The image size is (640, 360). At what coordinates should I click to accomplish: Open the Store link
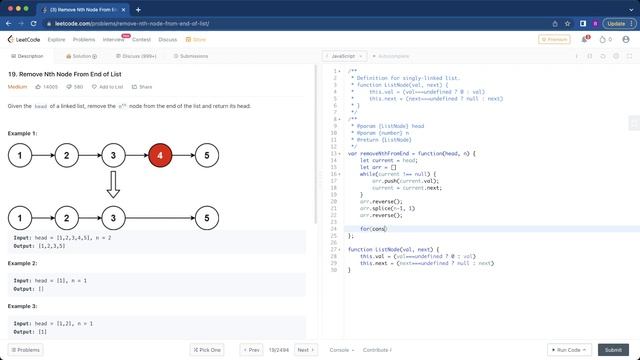196,40
